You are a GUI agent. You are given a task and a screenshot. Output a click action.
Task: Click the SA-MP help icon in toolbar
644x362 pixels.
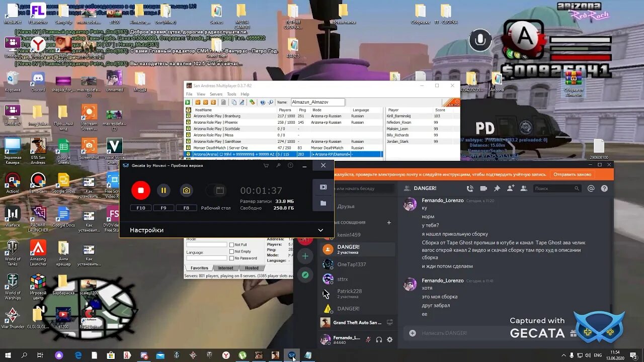click(x=262, y=102)
